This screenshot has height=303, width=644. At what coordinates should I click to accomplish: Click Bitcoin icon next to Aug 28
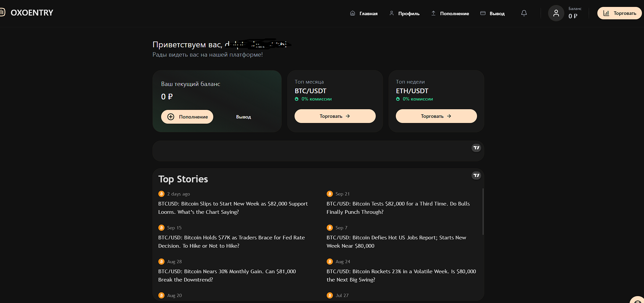(161, 262)
